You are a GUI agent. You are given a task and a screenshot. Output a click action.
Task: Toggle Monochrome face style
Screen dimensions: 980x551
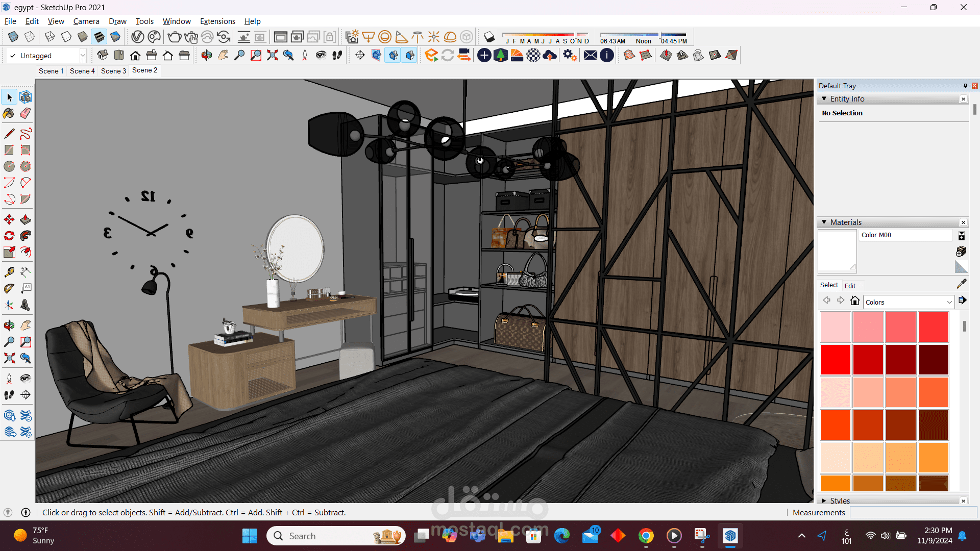pos(116,37)
